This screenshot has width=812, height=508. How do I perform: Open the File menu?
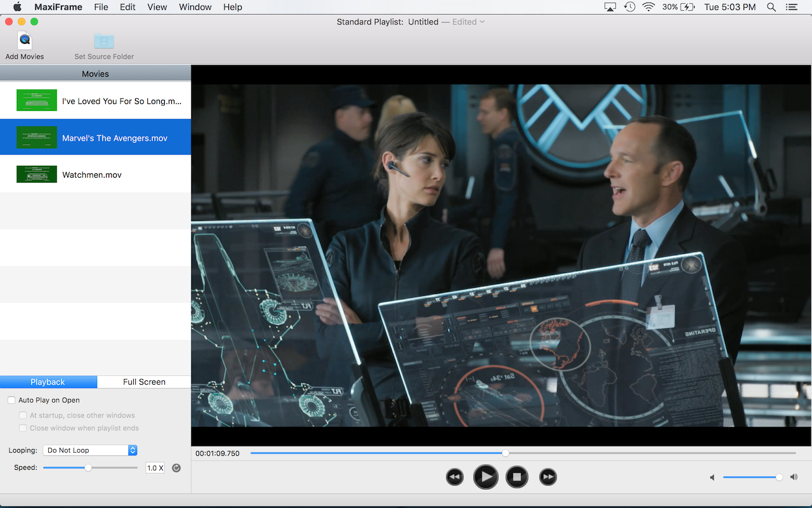click(101, 7)
